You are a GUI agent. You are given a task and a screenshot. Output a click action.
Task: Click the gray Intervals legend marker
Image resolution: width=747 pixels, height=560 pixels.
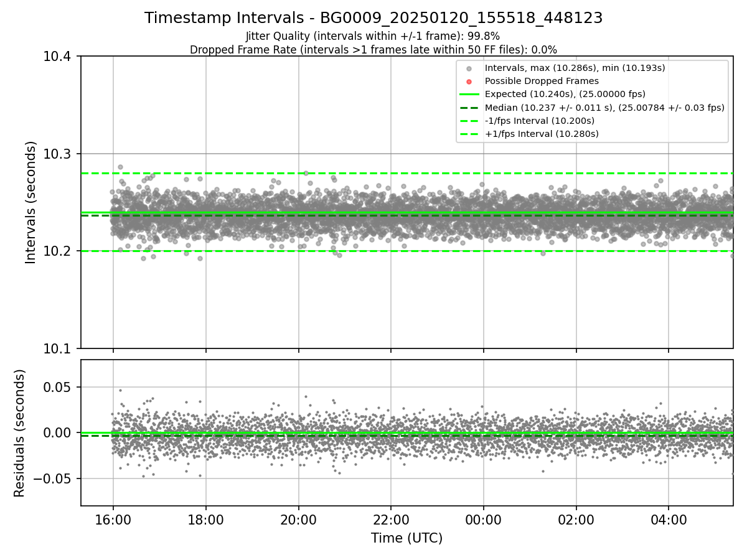(469, 68)
